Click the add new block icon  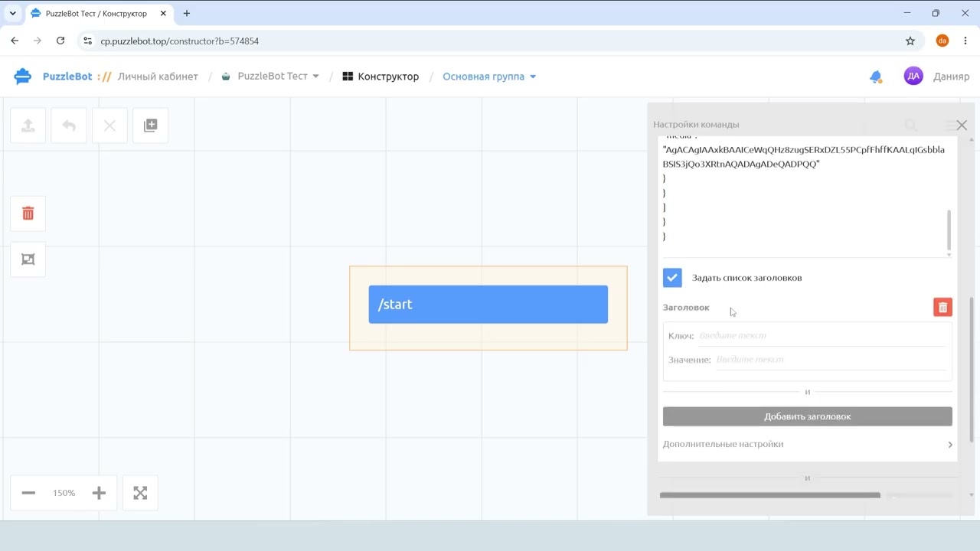151,126
